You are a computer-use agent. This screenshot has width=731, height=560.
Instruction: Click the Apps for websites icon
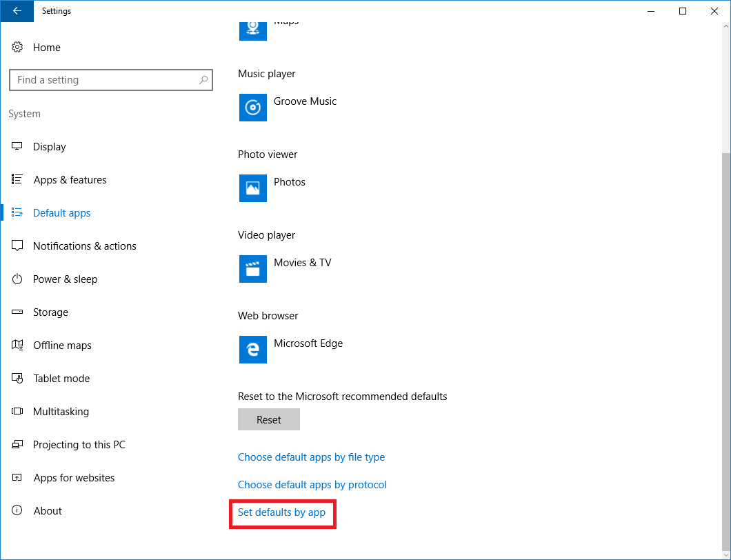click(x=17, y=477)
